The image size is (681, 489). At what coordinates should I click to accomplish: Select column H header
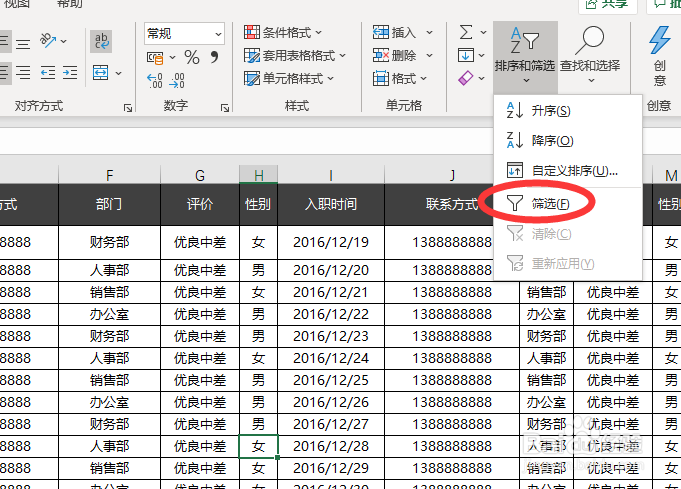click(258, 175)
